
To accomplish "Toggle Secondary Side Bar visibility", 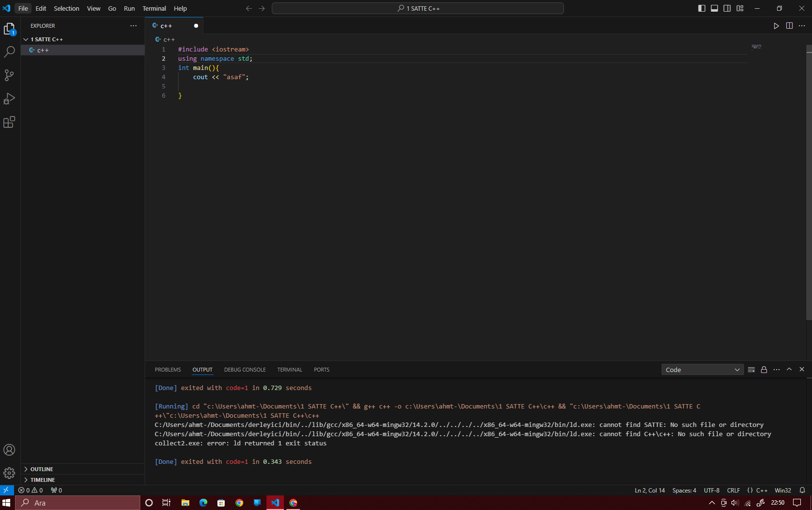I will tap(727, 8).
